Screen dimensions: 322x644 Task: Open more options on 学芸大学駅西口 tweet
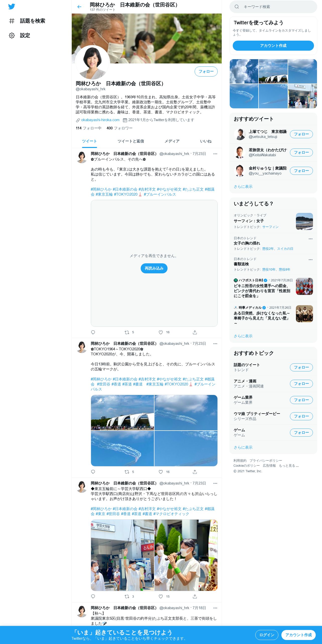215,483
